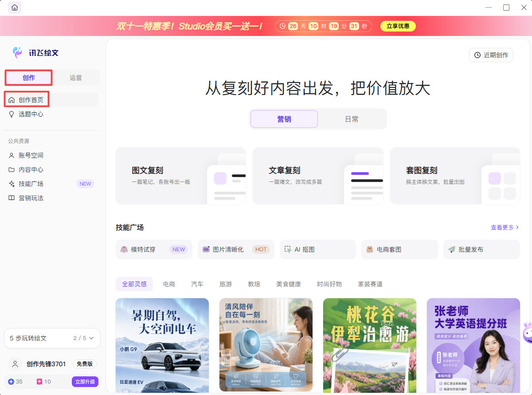Open 内容中心 in sidebar
Viewport: 532px width, 395px height.
click(51, 170)
